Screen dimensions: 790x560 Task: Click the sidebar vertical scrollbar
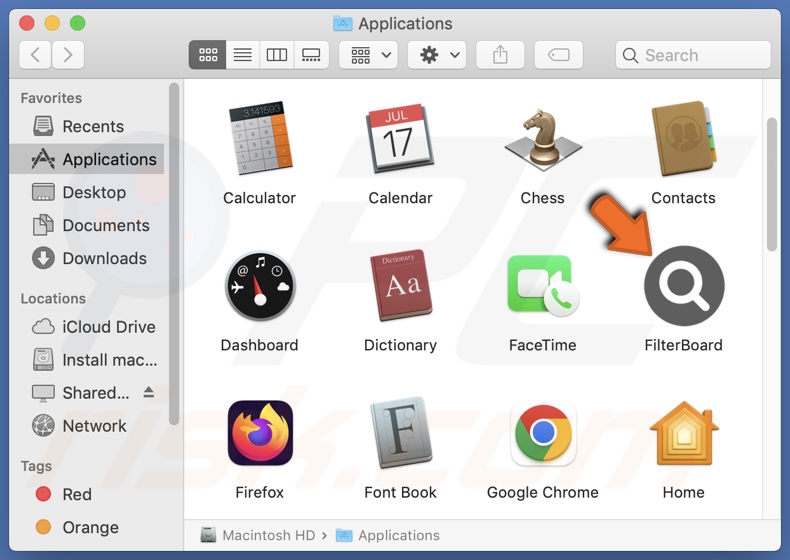point(174,255)
